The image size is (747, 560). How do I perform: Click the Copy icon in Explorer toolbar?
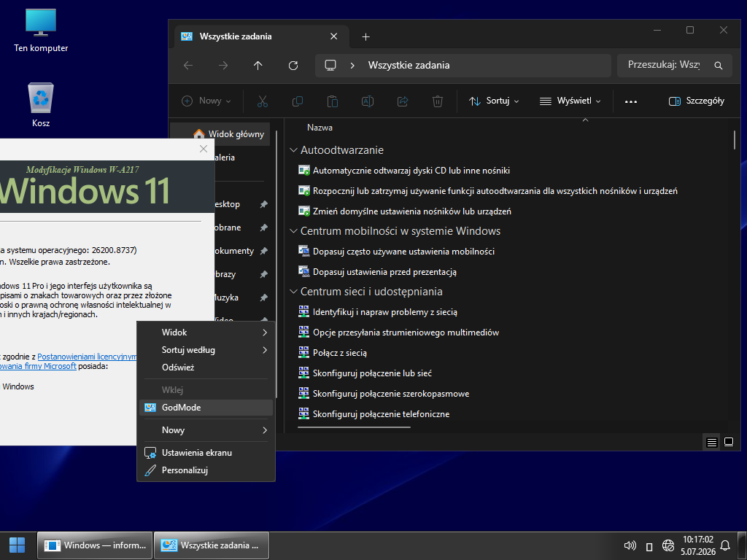(x=298, y=101)
